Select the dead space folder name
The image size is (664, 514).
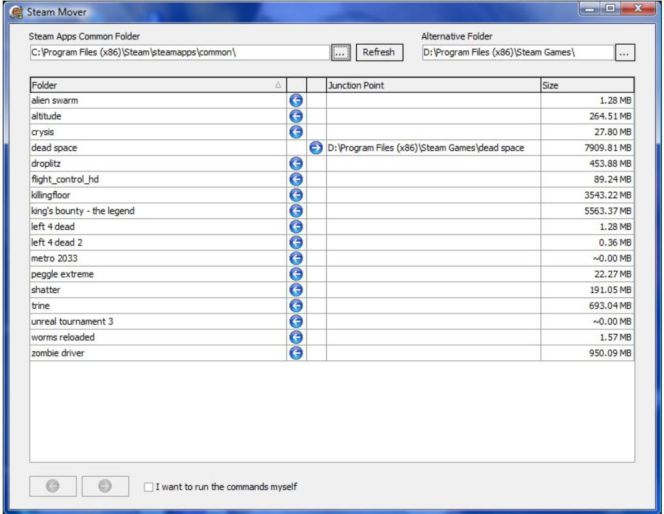click(x=54, y=147)
